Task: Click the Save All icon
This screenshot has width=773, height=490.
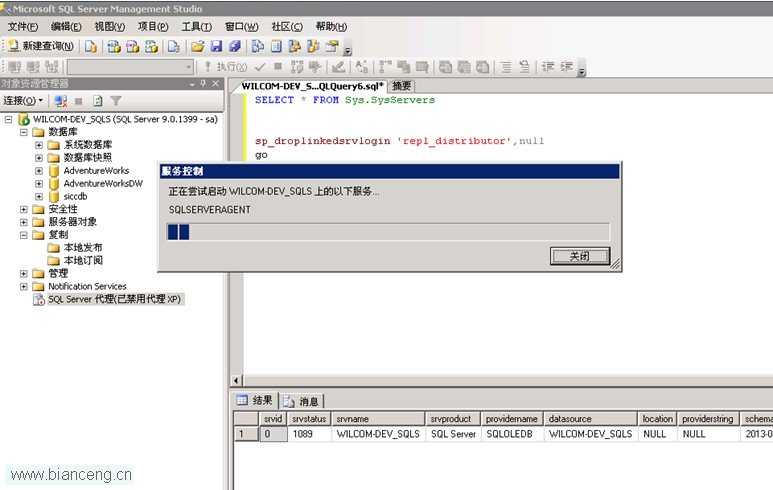Action: pos(235,46)
